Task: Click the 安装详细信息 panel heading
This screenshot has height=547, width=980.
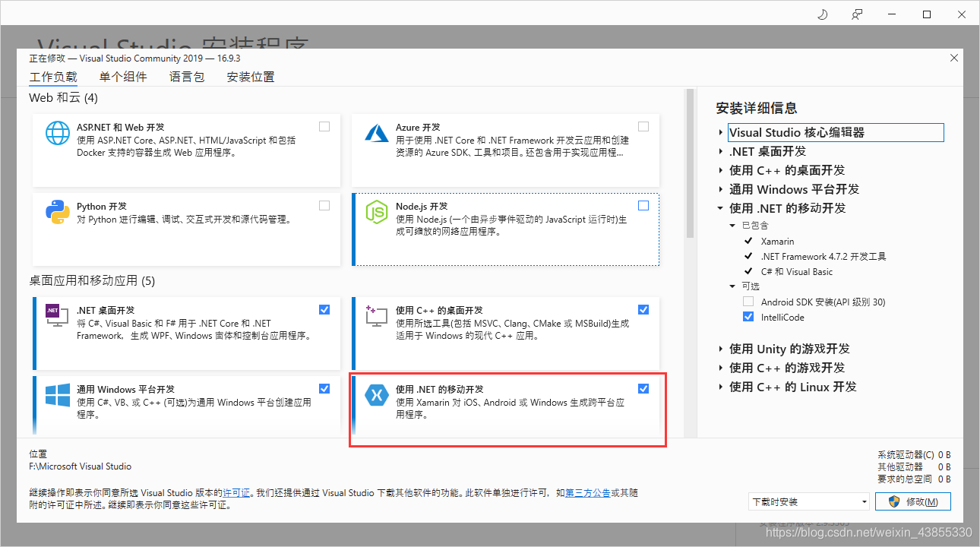Action: (x=757, y=109)
